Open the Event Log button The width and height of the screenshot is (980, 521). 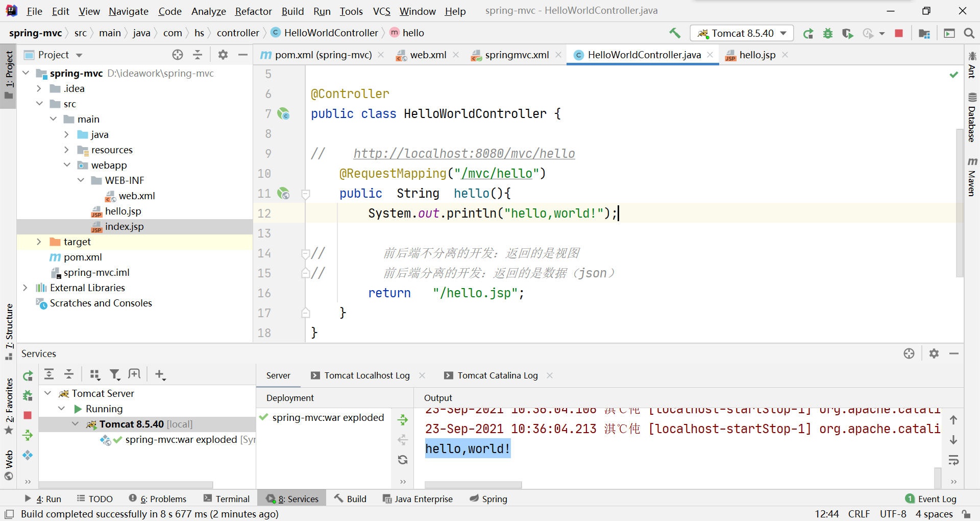(930, 499)
